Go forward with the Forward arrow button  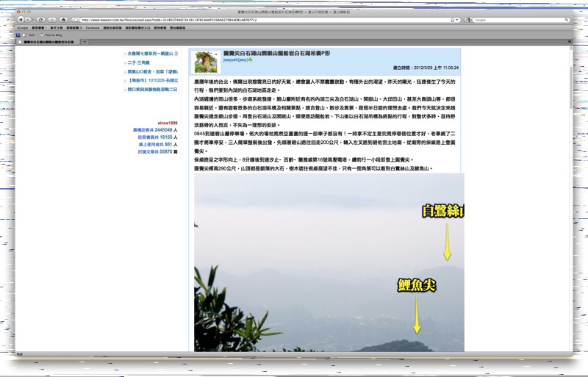[28, 20]
